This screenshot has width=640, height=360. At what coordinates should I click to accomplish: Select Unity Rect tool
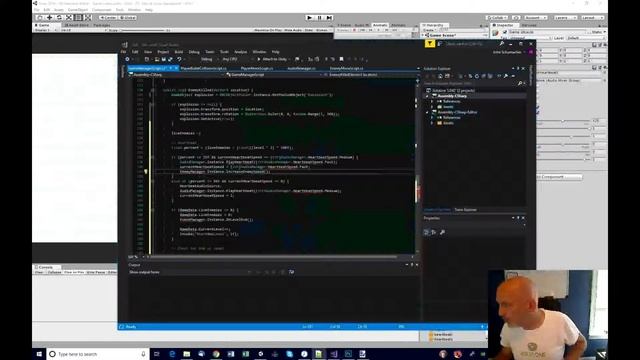click(78, 18)
